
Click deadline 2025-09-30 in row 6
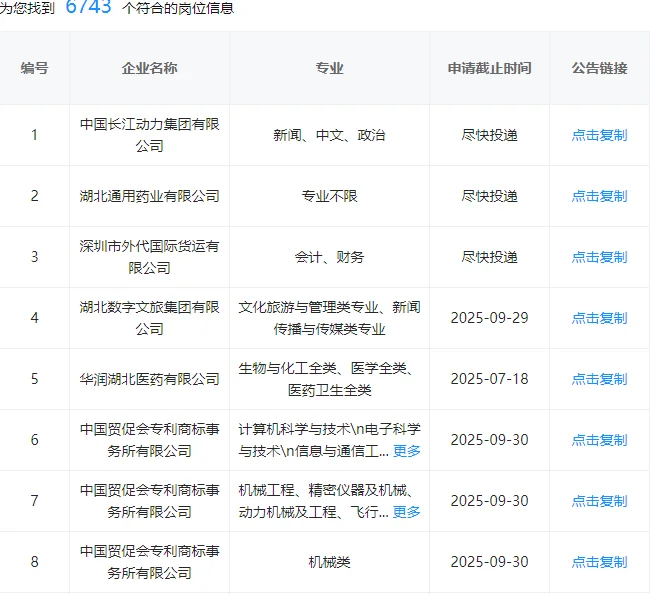tap(490, 440)
